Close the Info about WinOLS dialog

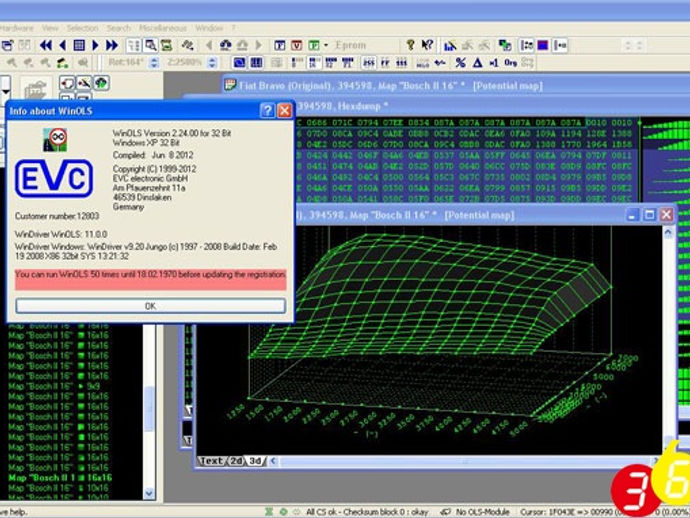coord(284,110)
